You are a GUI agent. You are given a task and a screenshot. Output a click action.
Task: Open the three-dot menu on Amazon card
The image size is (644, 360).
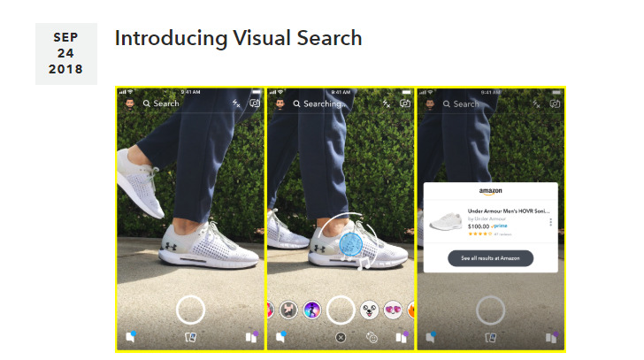pos(550,222)
